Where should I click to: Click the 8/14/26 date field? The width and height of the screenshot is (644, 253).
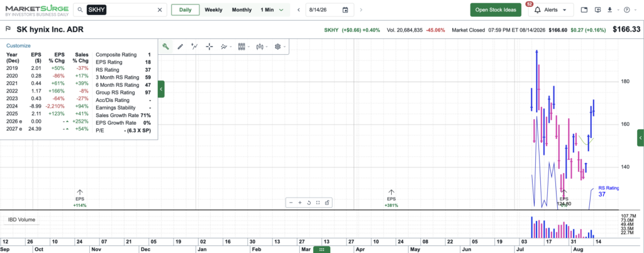click(x=329, y=10)
